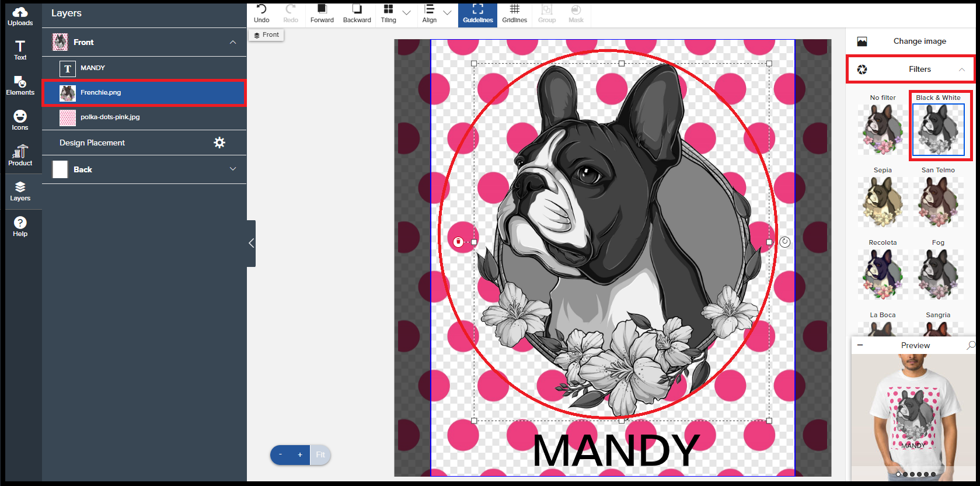Click the Fit zoom button

[x=320, y=454]
